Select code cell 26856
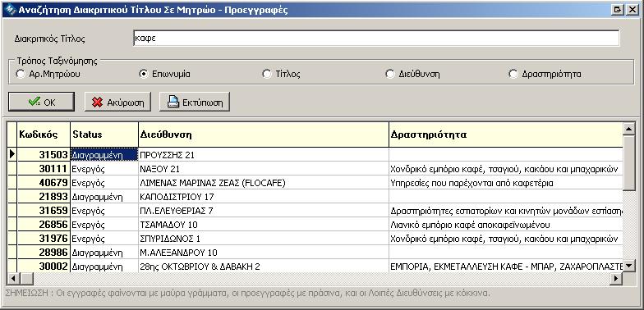Viewport: 644px width, 310px height. [x=44, y=225]
